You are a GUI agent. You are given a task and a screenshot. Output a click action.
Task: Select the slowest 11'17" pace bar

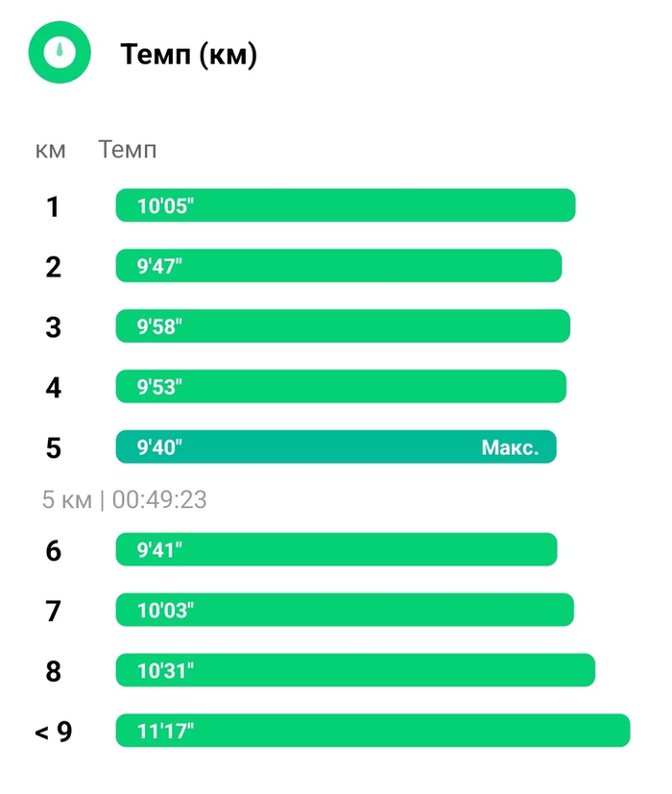coord(372,731)
